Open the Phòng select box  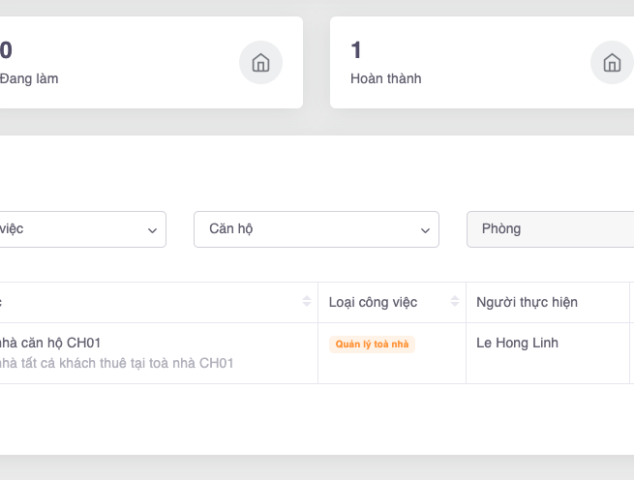tap(550, 229)
